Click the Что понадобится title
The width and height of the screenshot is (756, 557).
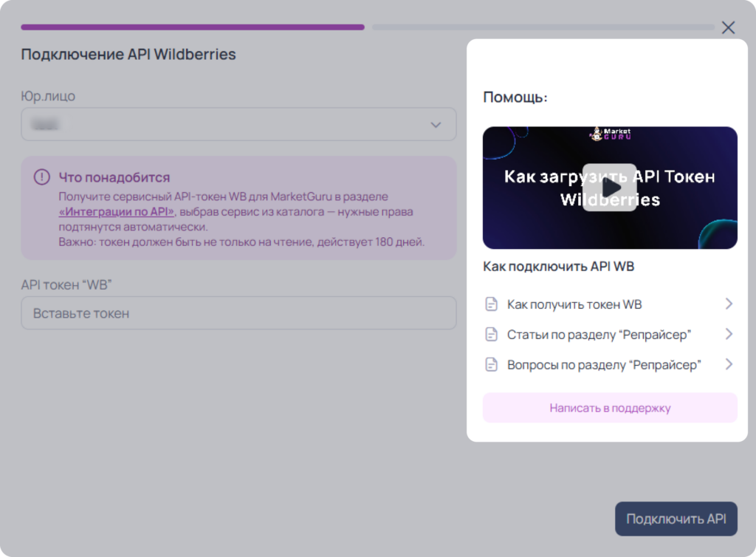[x=114, y=177]
